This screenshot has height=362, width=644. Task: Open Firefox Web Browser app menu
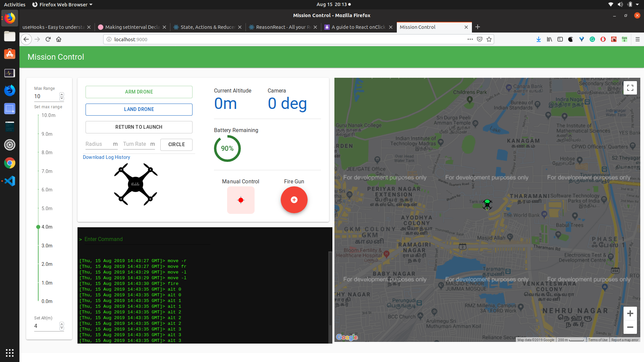coord(62,4)
